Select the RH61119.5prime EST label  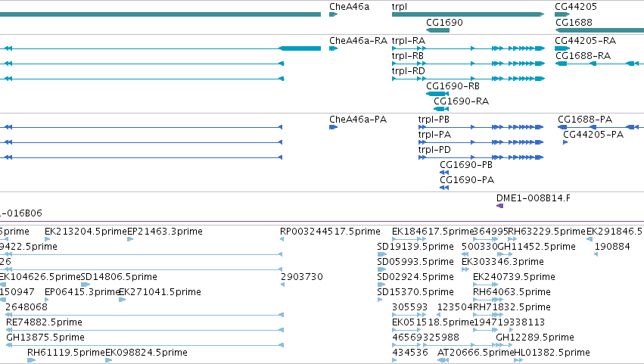tap(66, 353)
